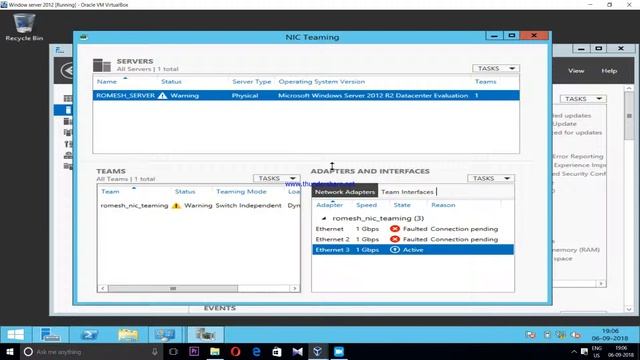This screenshot has height=360, width=640.
Task: Launch PowerShell from the guest taskbar
Action: click(89, 335)
